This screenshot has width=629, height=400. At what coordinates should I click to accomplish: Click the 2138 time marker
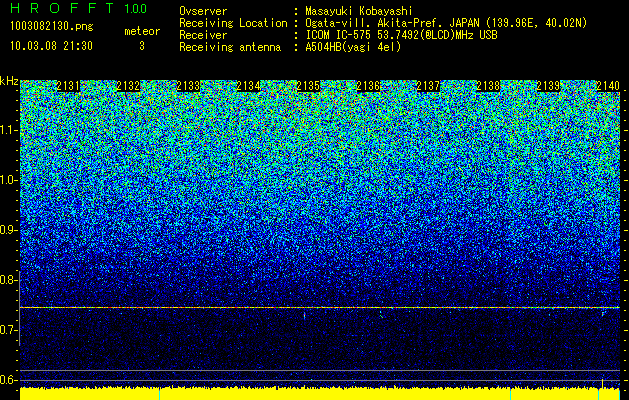(x=489, y=86)
